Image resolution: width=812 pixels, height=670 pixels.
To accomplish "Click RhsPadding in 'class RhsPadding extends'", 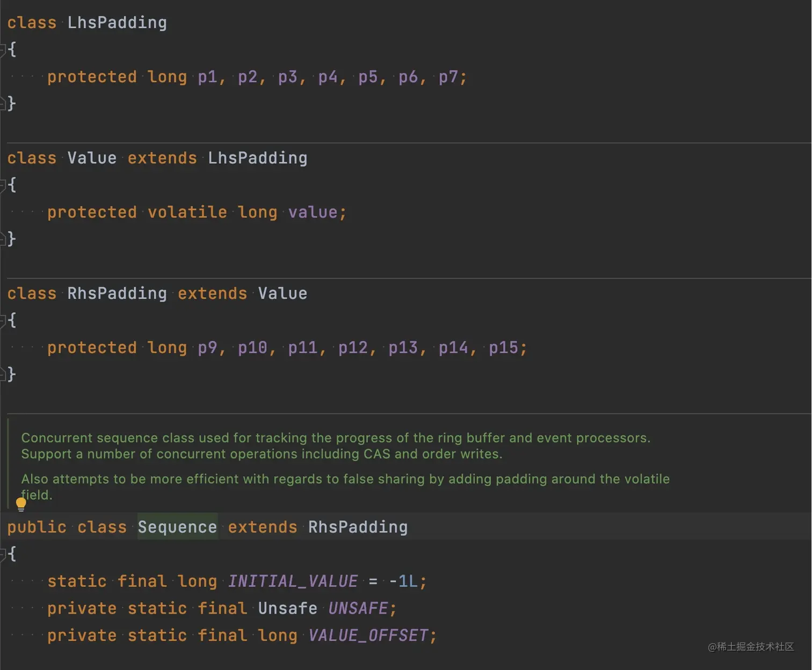I will tap(117, 293).
